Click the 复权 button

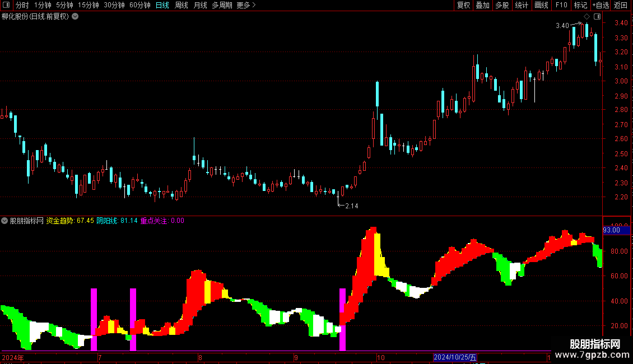point(463,5)
